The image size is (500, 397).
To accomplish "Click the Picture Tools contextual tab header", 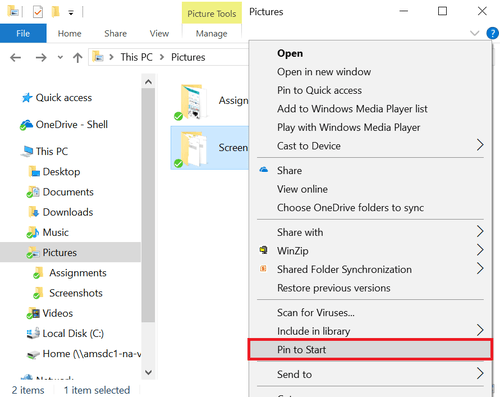I will pos(212,13).
